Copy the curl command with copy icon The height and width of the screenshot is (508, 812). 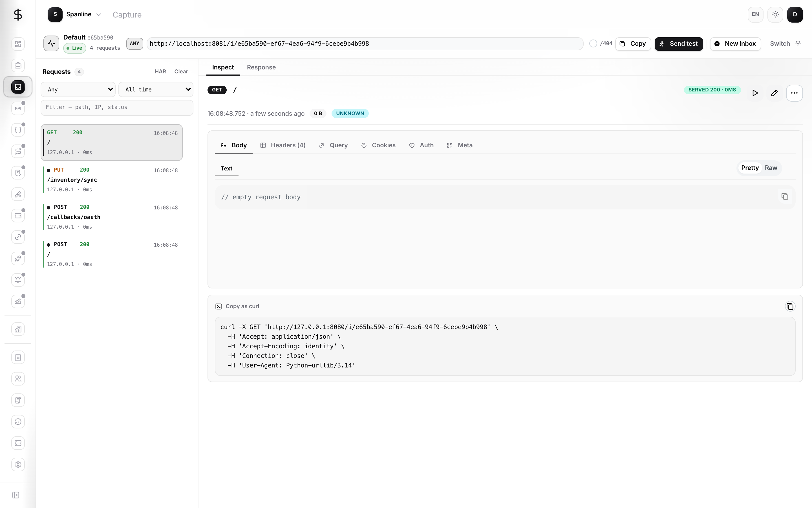pos(790,306)
